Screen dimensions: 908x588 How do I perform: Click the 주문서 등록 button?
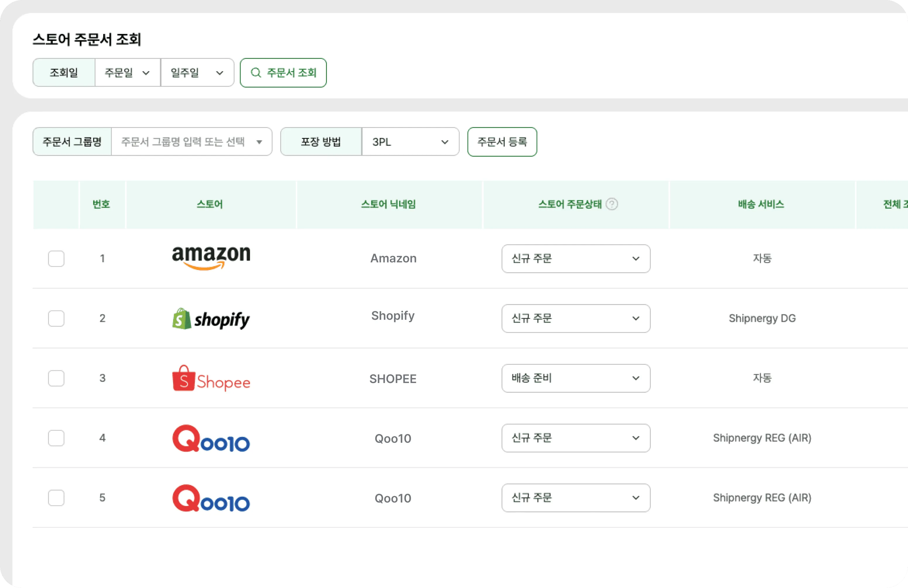(502, 142)
